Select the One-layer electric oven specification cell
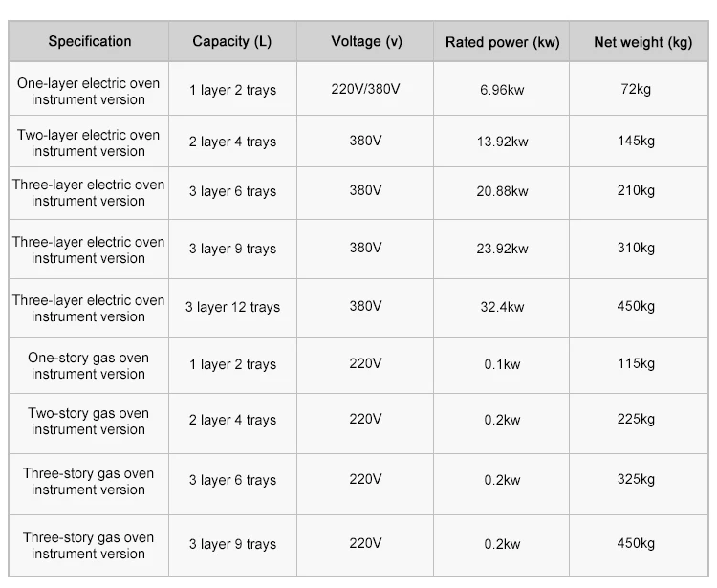 pyautogui.click(x=89, y=89)
